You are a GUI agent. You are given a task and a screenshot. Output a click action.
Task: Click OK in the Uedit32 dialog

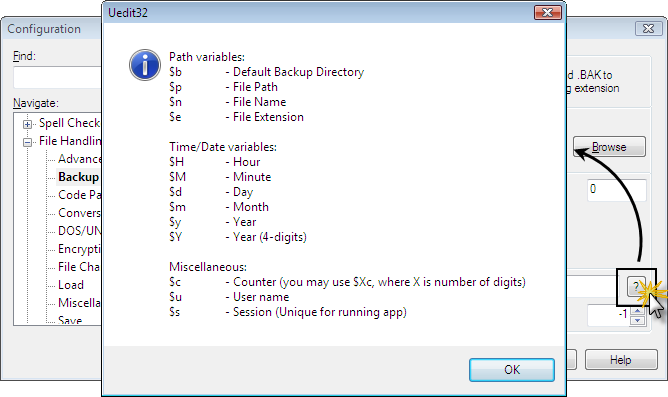coord(512,370)
